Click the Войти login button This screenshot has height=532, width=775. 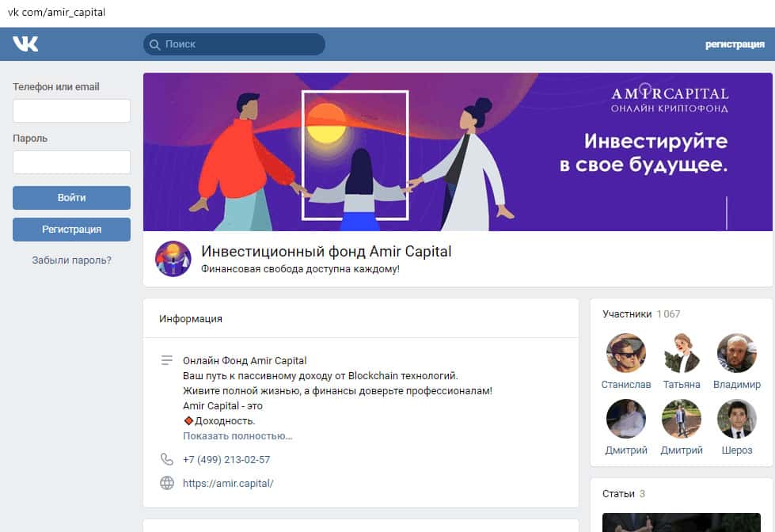click(72, 198)
